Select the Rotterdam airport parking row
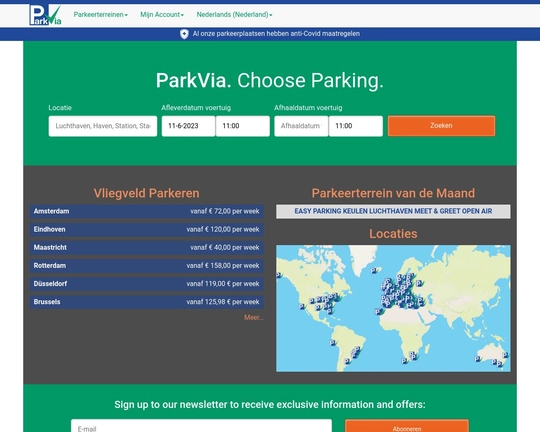This screenshot has height=432, width=540. click(x=147, y=266)
